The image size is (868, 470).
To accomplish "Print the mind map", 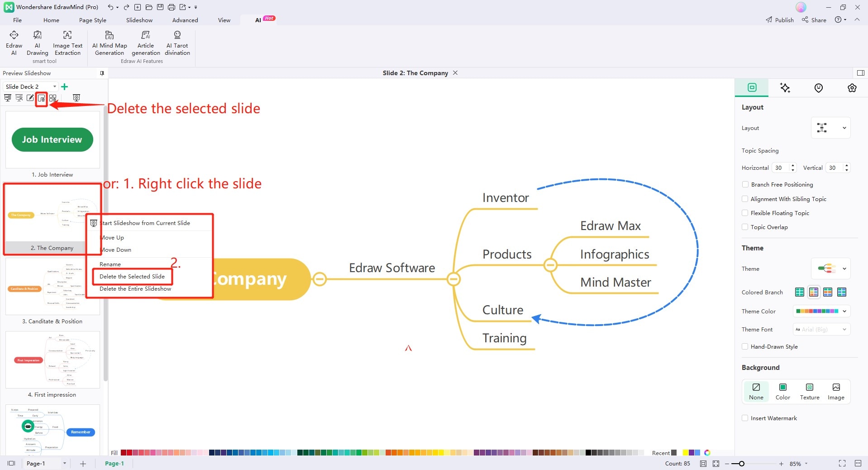I will point(172,7).
